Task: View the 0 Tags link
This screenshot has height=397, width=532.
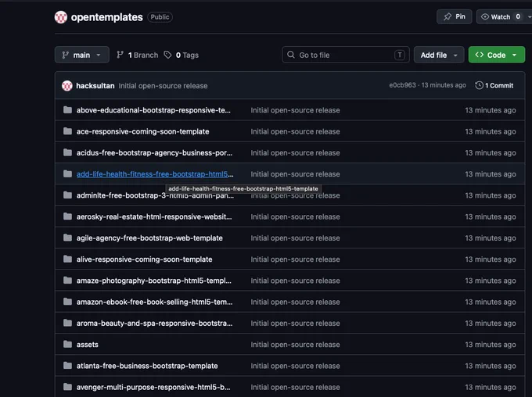Action: tap(182, 55)
